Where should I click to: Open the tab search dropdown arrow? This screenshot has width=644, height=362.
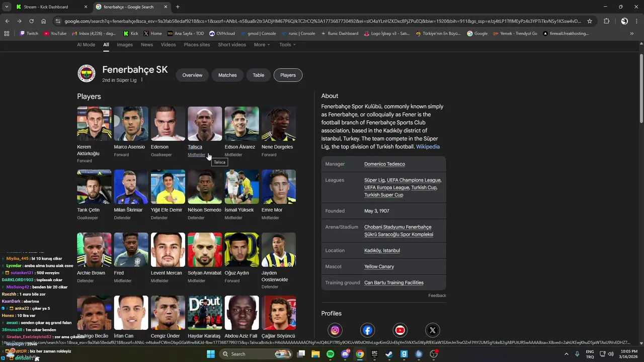[x=7, y=7]
